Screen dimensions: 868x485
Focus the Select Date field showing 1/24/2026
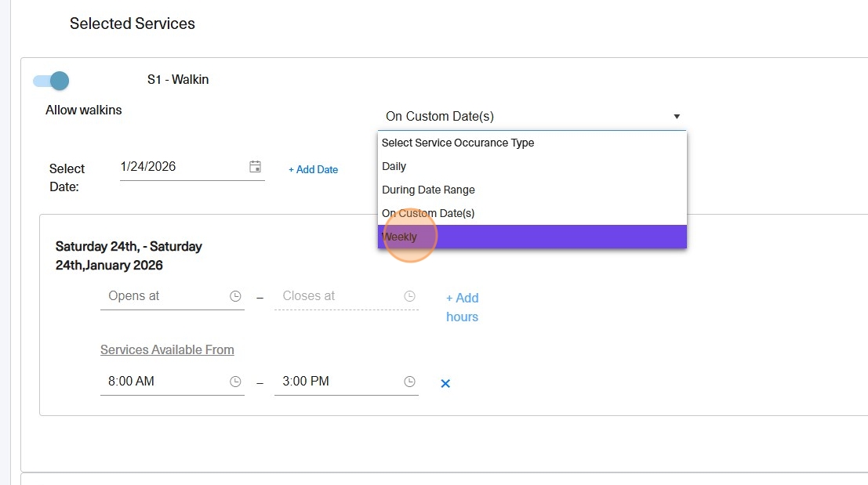click(x=180, y=167)
